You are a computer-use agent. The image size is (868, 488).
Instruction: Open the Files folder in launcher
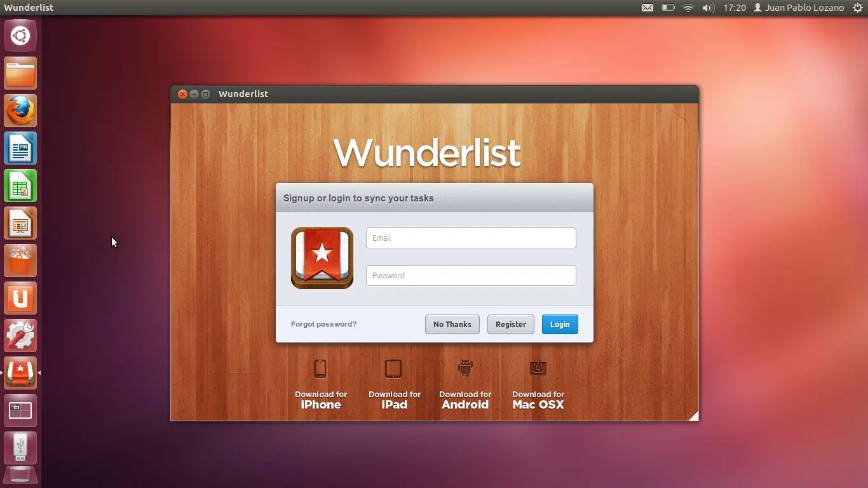[x=20, y=73]
